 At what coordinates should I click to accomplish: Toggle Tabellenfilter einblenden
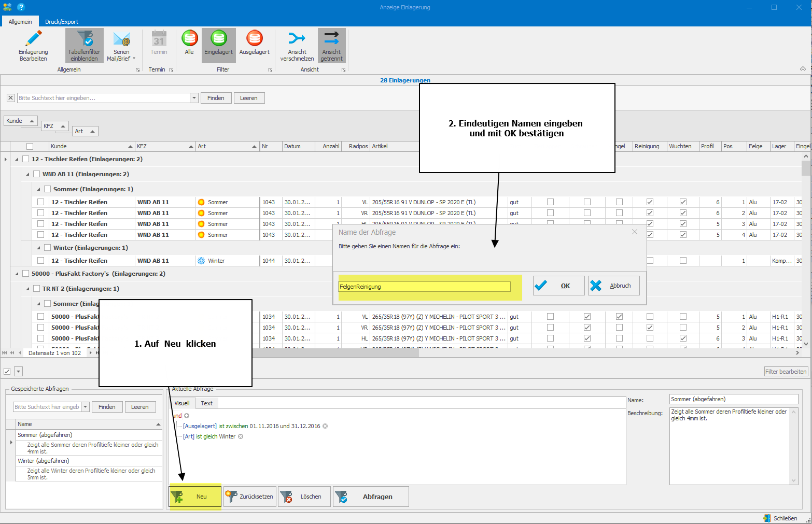coord(84,46)
